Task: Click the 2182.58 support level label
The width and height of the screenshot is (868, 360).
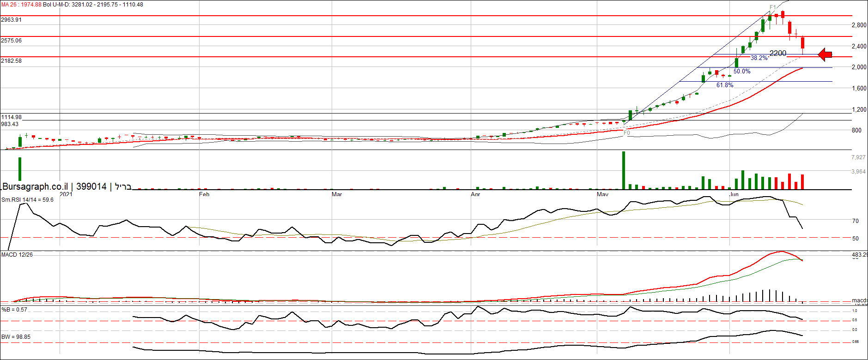Action: click(x=12, y=61)
